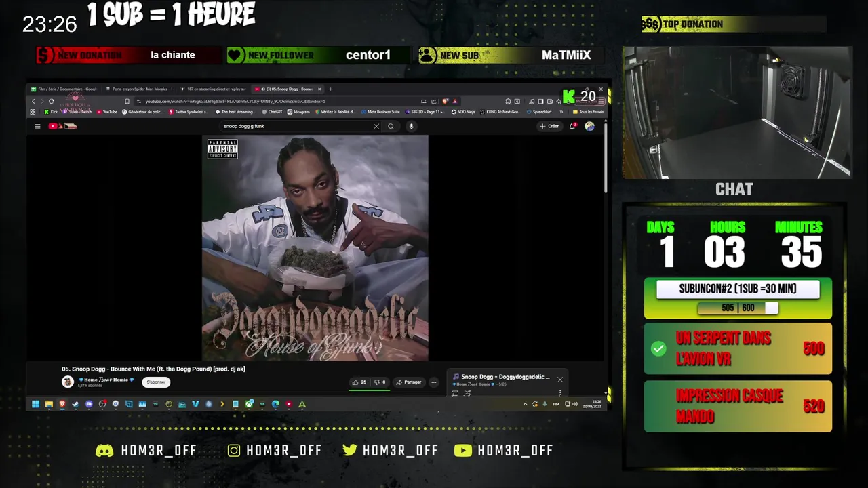Go back a page in browser
This screenshot has width=868, height=488.
(33, 101)
